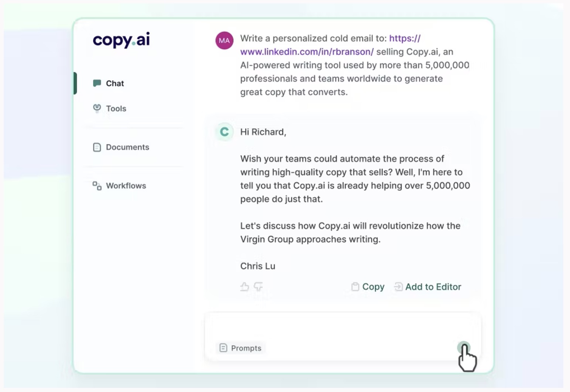
Task: Click the Tools icon in sidebar
Action: pyautogui.click(x=97, y=108)
